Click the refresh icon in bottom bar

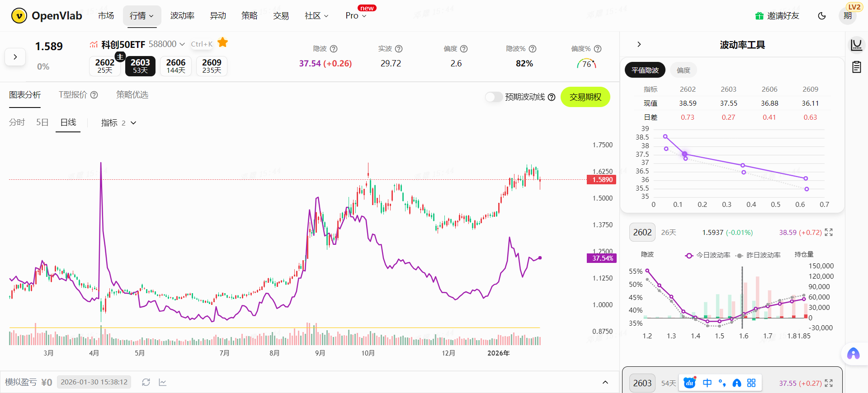(x=146, y=382)
